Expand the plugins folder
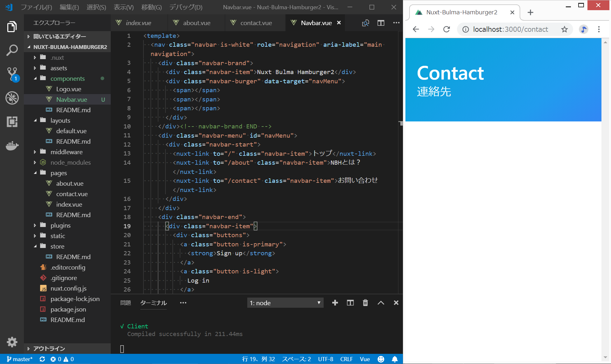This screenshot has height=364, width=611. coord(60,225)
